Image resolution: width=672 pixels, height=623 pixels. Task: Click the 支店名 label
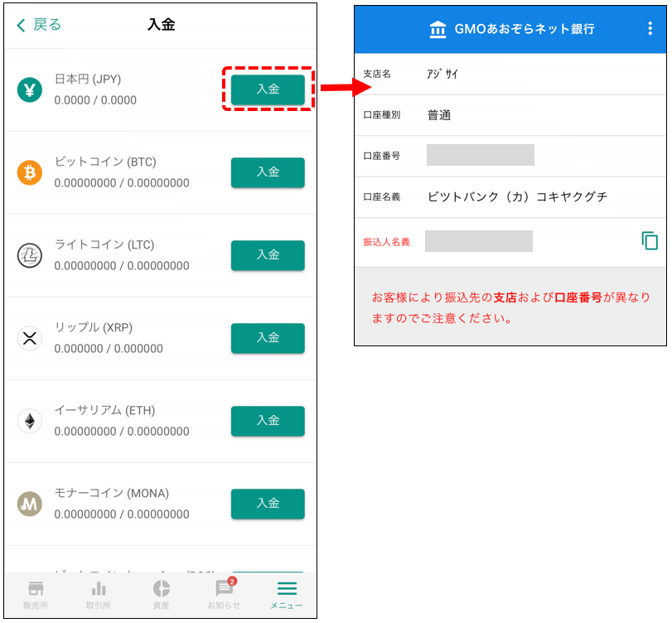point(377,74)
